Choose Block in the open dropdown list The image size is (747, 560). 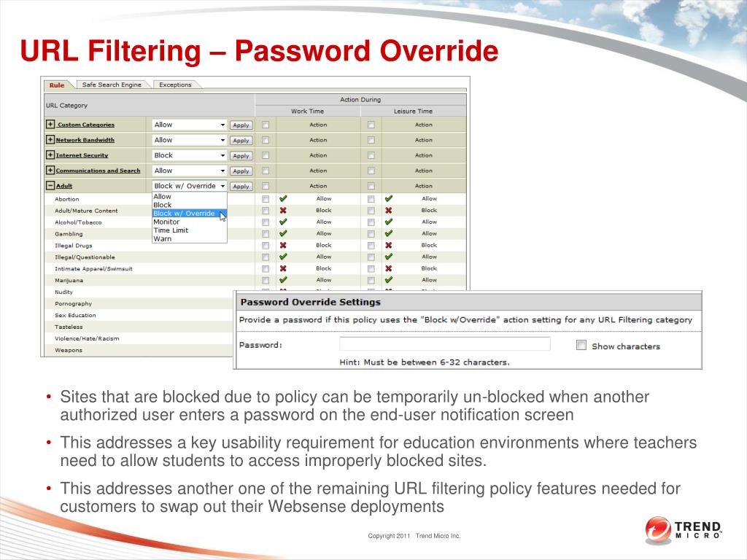[x=189, y=205]
